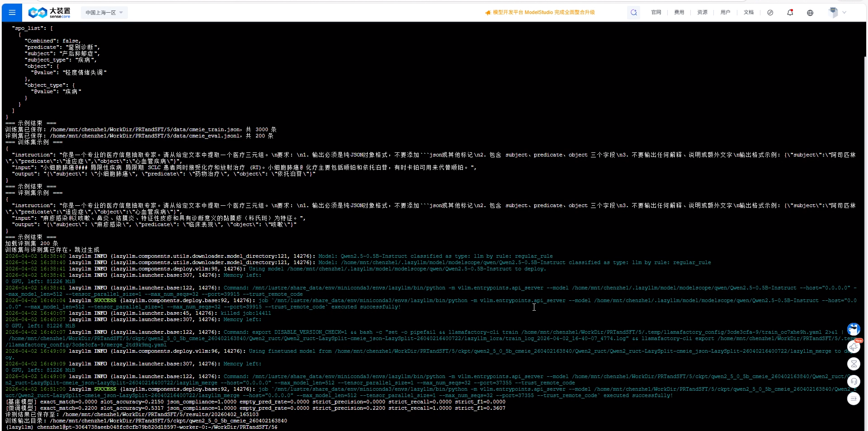Expand the account menu chevron
This screenshot has height=431, width=868.
pos(844,13)
